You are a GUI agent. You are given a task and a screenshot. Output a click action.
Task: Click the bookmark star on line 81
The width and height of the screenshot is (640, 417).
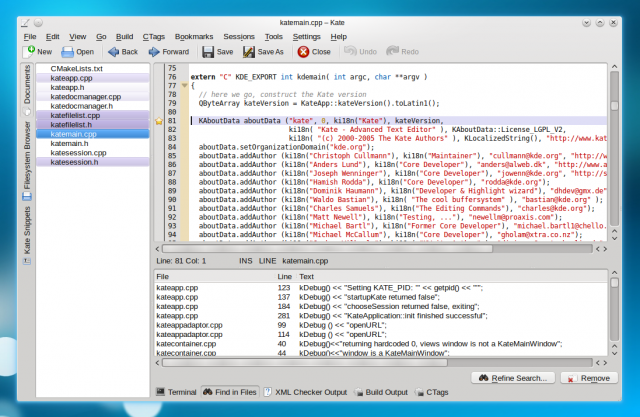pos(158,121)
